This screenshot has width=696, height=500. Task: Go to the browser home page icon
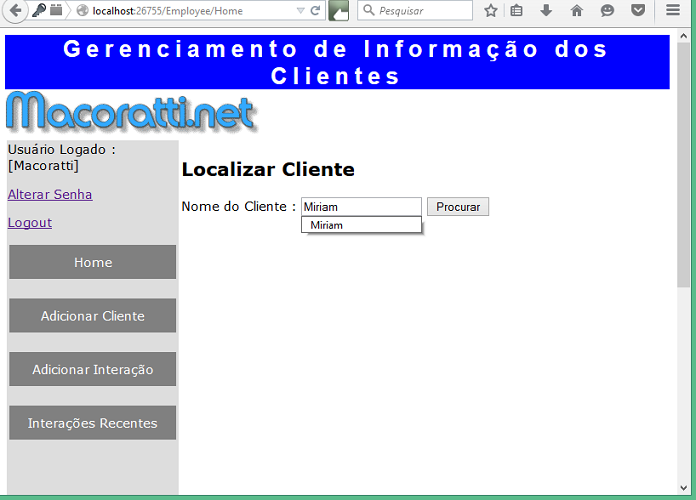pyautogui.click(x=577, y=10)
